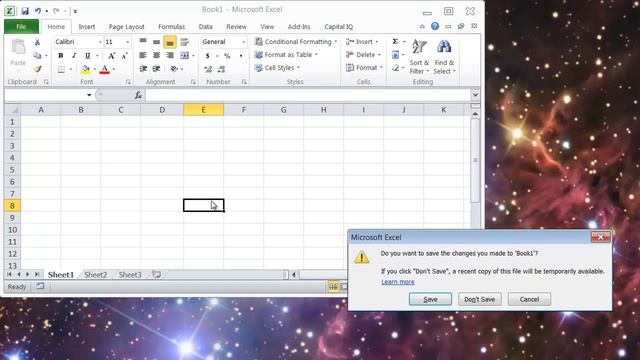The width and height of the screenshot is (640, 360).
Task: Select Bottom Align icon
Action: (170, 42)
